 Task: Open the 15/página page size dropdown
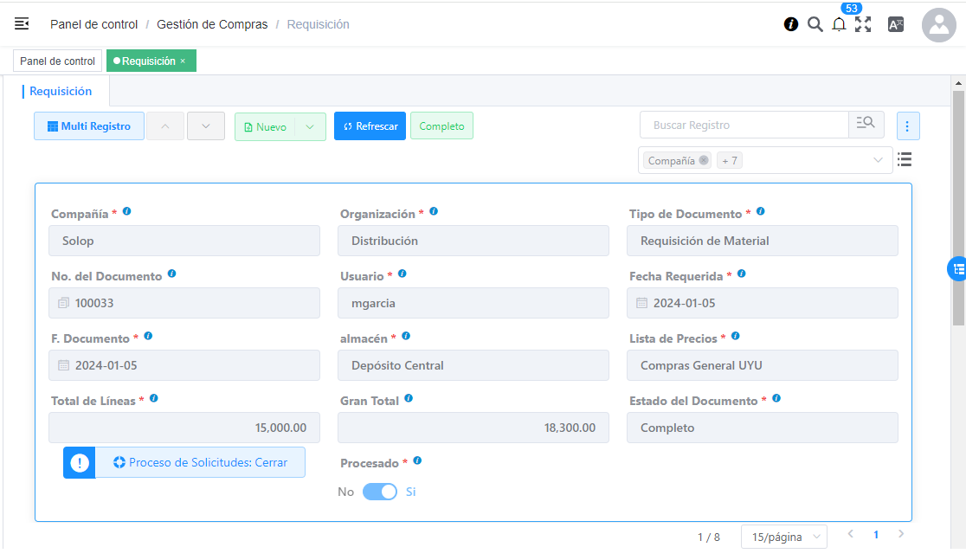(783, 537)
